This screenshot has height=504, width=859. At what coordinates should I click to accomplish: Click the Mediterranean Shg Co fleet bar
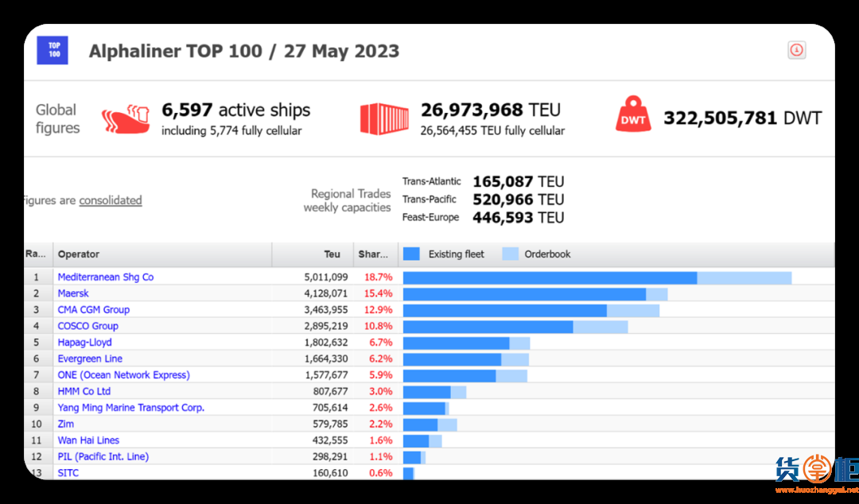coord(550,277)
